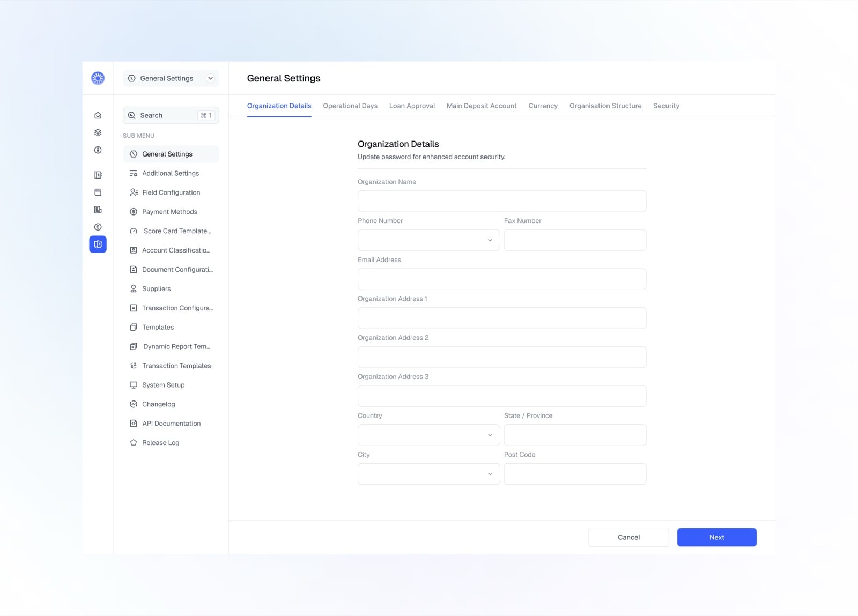Click the blue Next button
858x616 pixels.
(716, 537)
